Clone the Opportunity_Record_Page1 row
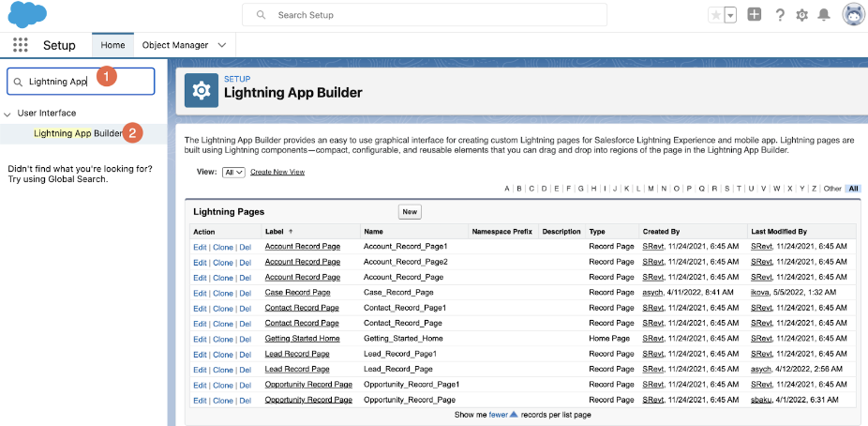Image resolution: width=868 pixels, height=426 pixels. pos(223,385)
